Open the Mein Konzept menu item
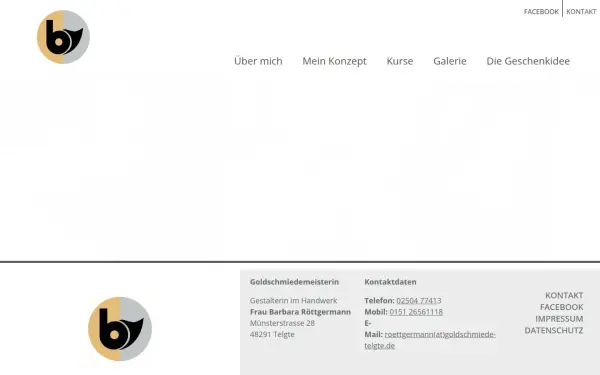The image size is (600, 375). [x=334, y=61]
